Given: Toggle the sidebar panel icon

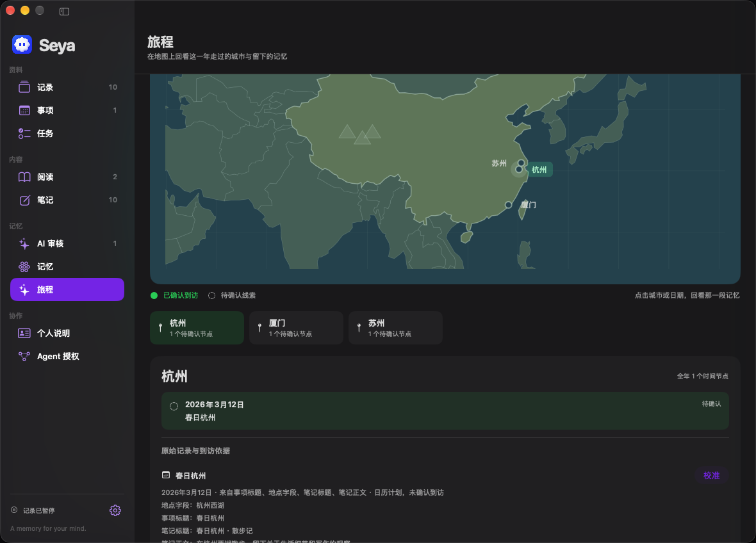Looking at the screenshot, I should (x=64, y=12).
